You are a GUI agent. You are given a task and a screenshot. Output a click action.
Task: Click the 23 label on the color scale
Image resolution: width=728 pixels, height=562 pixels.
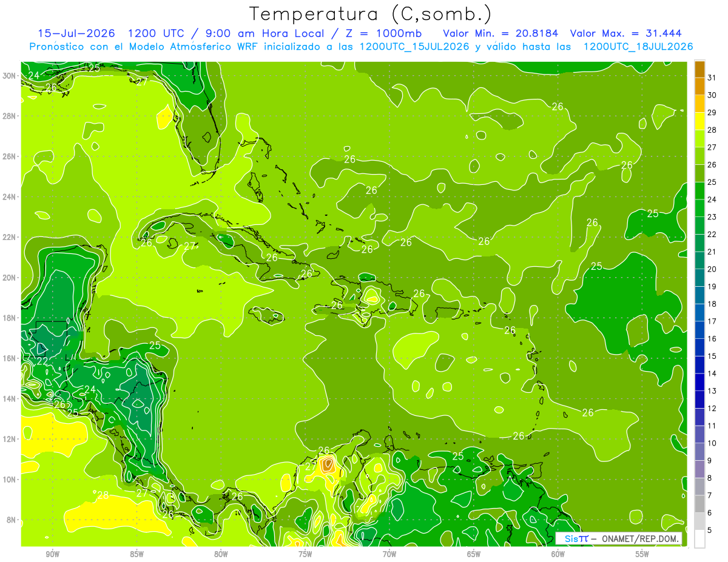712,216
